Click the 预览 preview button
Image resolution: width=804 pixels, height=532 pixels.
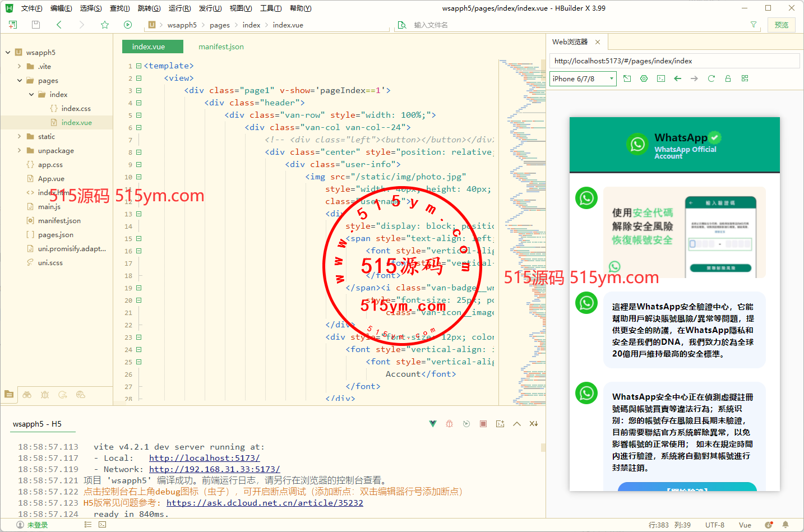[781, 25]
